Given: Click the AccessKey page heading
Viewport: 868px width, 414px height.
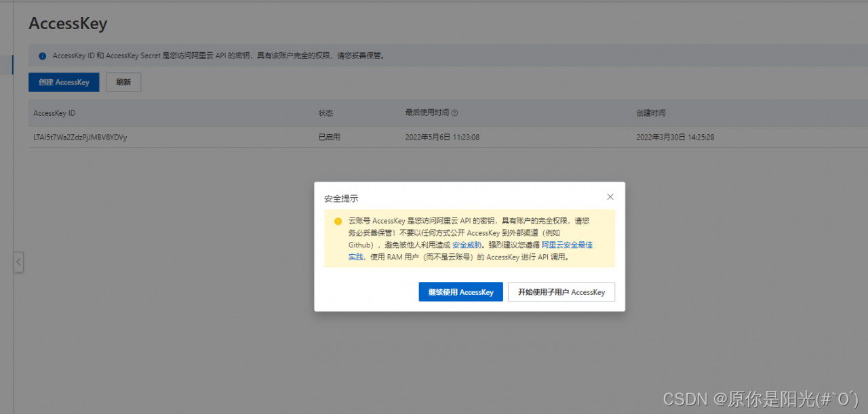Looking at the screenshot, I should click(x=67, y=23).
